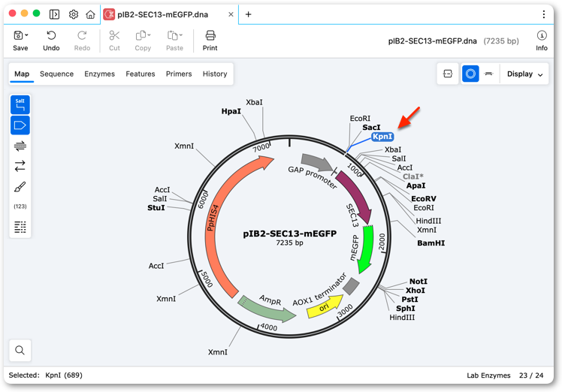This screenshot has height=392, width=562.
Task: Print the plasmid map
Action: click(210, 41)
